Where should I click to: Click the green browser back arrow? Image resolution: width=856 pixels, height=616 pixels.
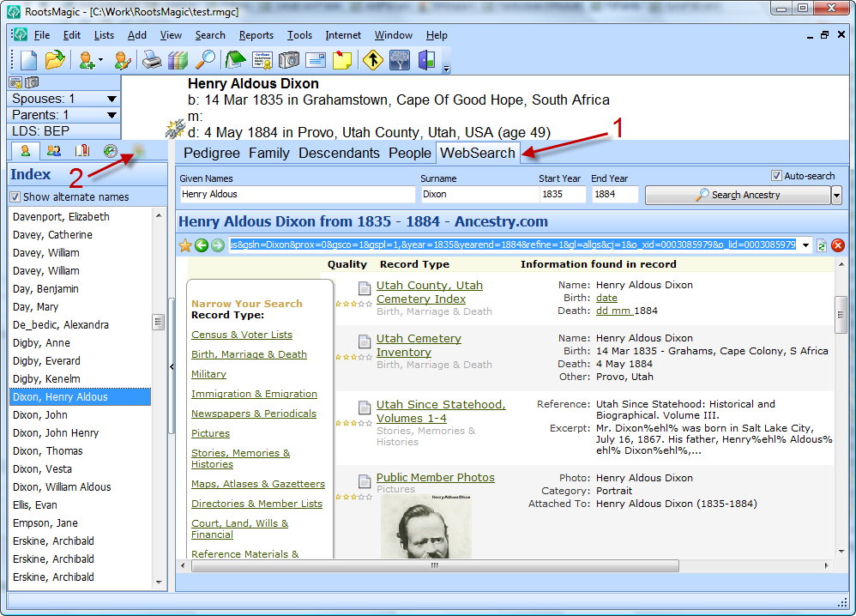tap(202, 245)
